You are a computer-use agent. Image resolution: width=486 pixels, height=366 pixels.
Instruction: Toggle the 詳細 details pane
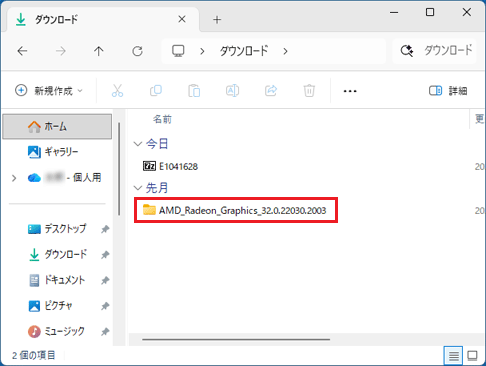[448, 91]
